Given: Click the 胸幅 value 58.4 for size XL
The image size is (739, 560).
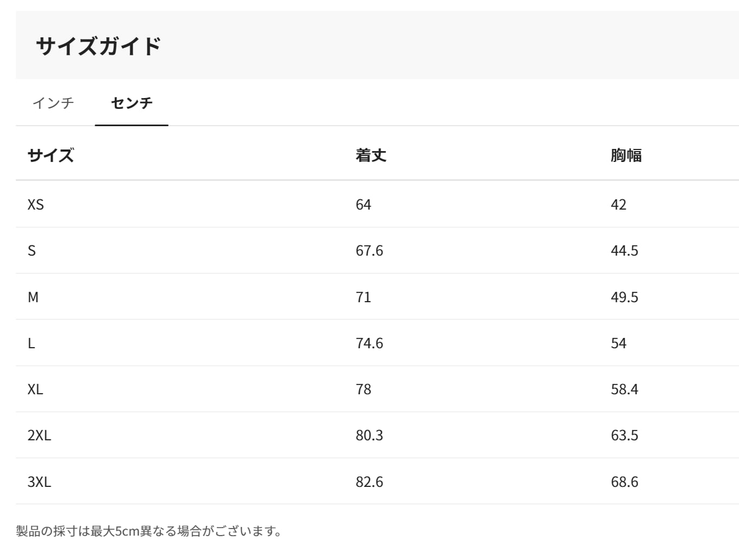Looking at the screenshot, I should pos(624,389).
